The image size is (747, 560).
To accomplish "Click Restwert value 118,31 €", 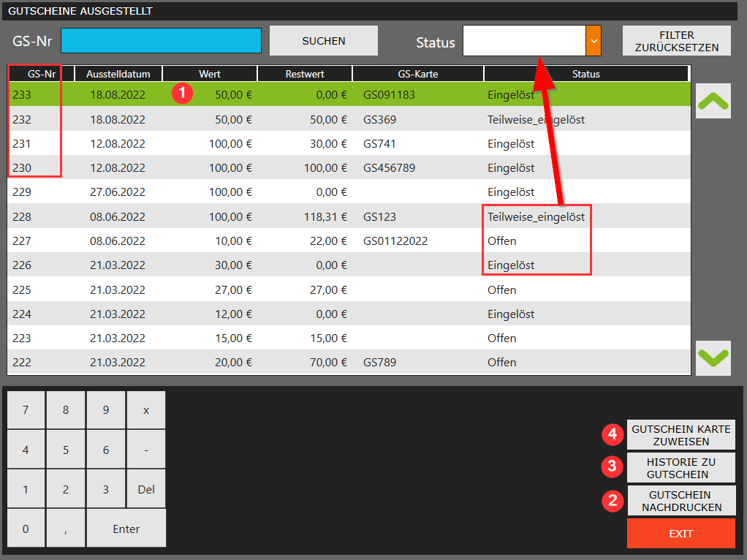I will (325, 217).
